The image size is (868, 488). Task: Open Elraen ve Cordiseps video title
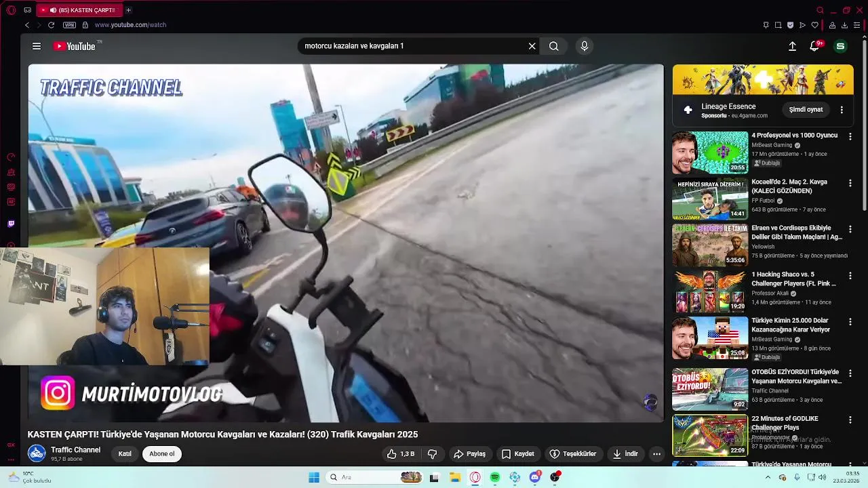click(x=797, y=232)
